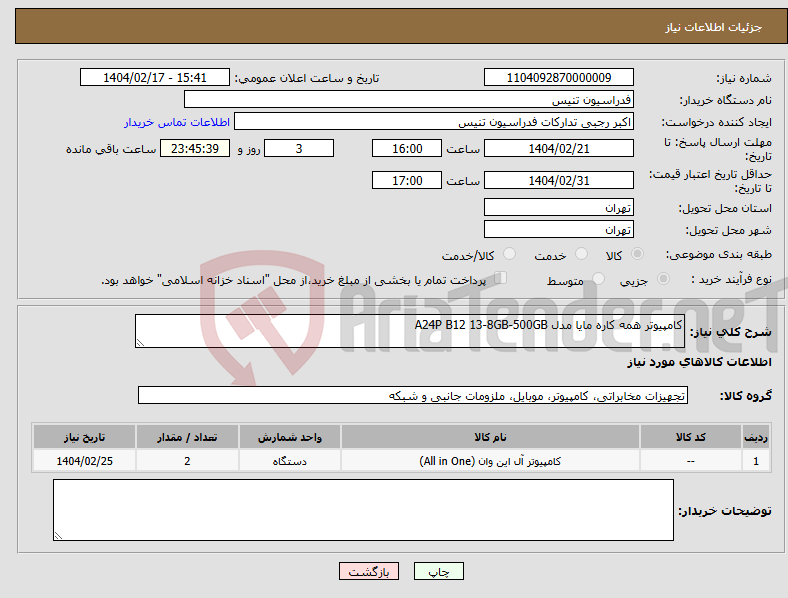Click the شرح کلی نیاز description textarea
The width and height of the screenshot is (788, 598).
click(410, 331)
